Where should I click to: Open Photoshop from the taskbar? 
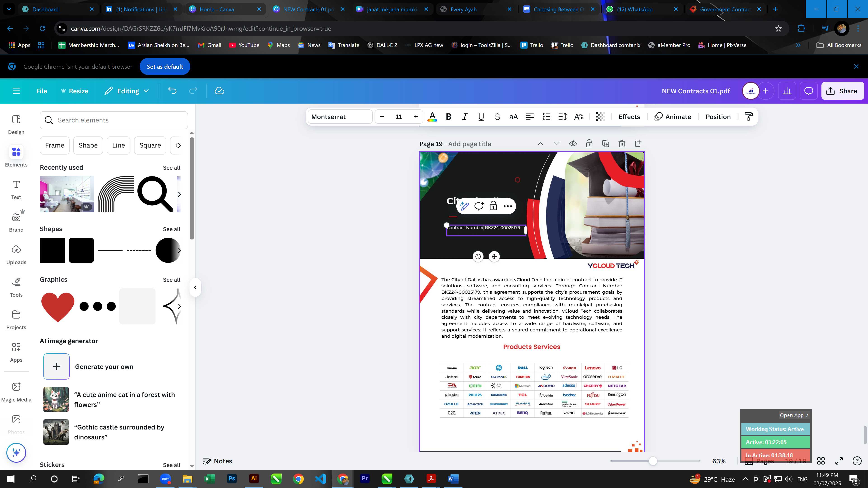point(231,479)
